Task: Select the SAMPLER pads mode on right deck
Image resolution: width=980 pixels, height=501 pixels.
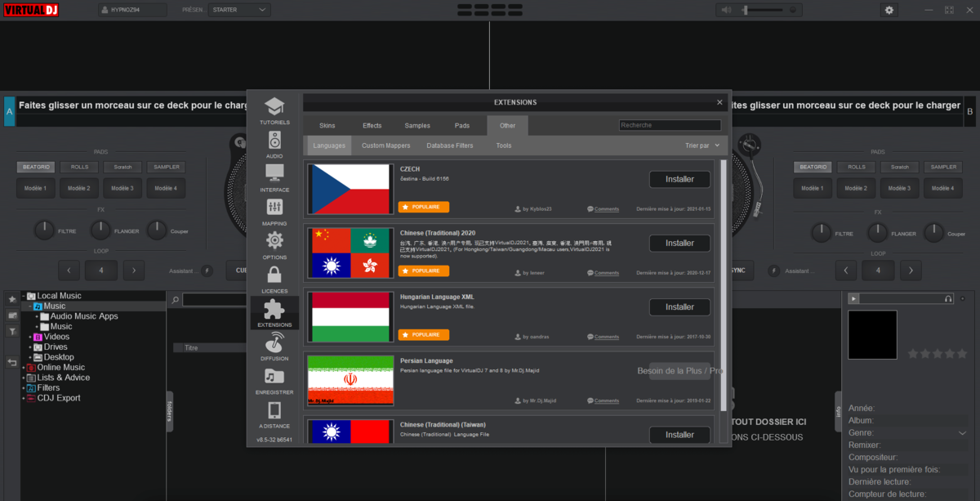Action: 943,167
